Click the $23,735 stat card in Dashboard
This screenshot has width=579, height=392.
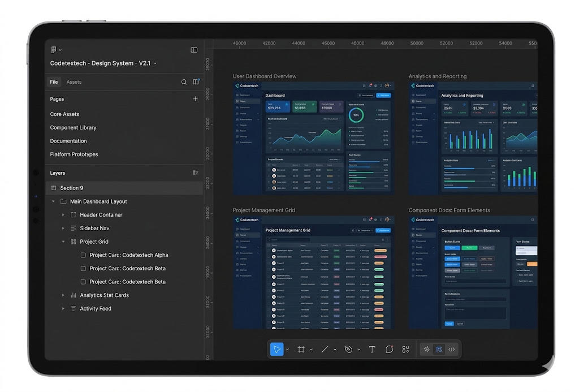pos(278,106)
